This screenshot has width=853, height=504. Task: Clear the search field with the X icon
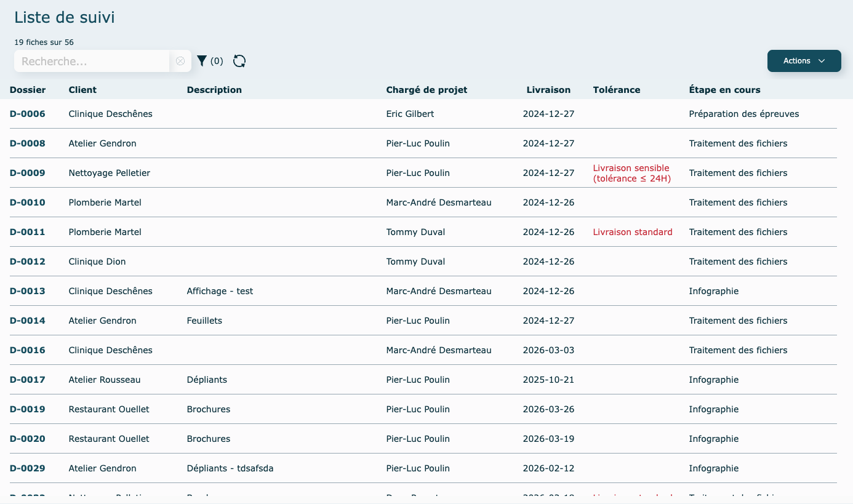click(x=180, y=61)
